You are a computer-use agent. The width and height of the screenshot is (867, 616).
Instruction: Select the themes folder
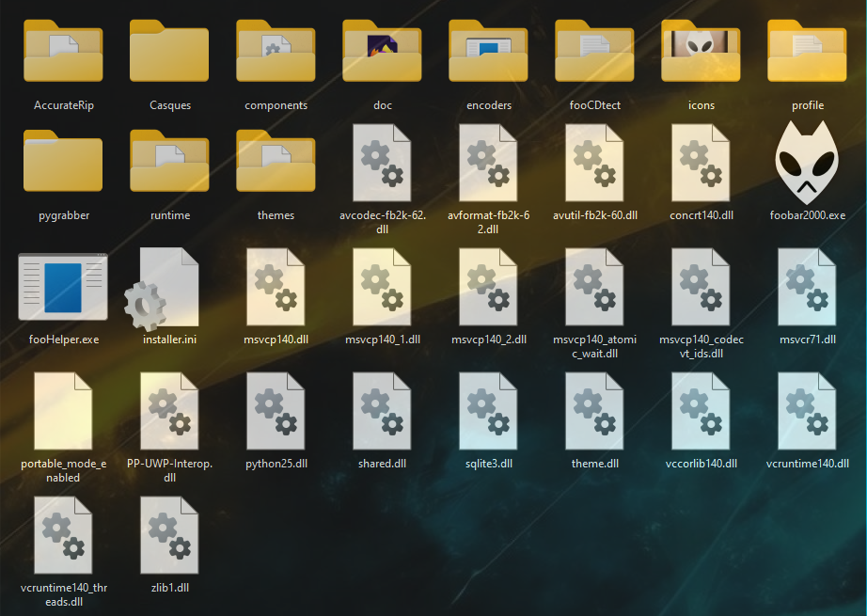(x=276, y=161)
